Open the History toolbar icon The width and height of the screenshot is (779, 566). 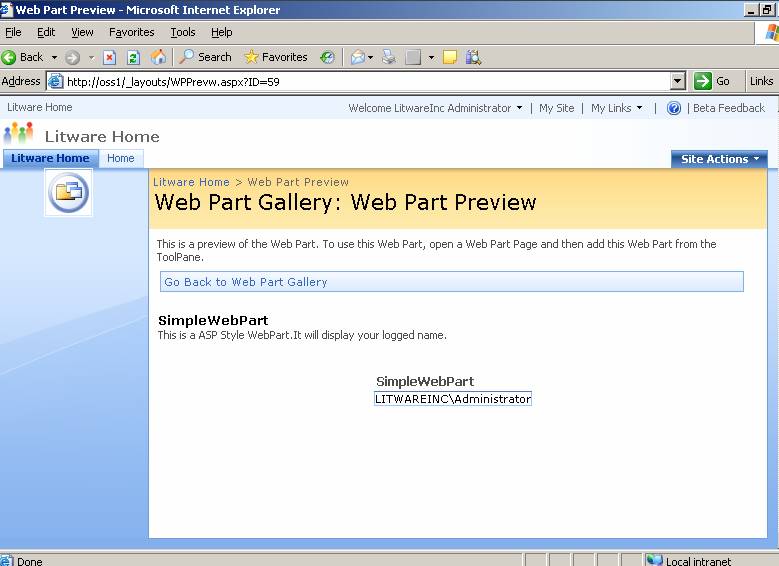point(327,58)
